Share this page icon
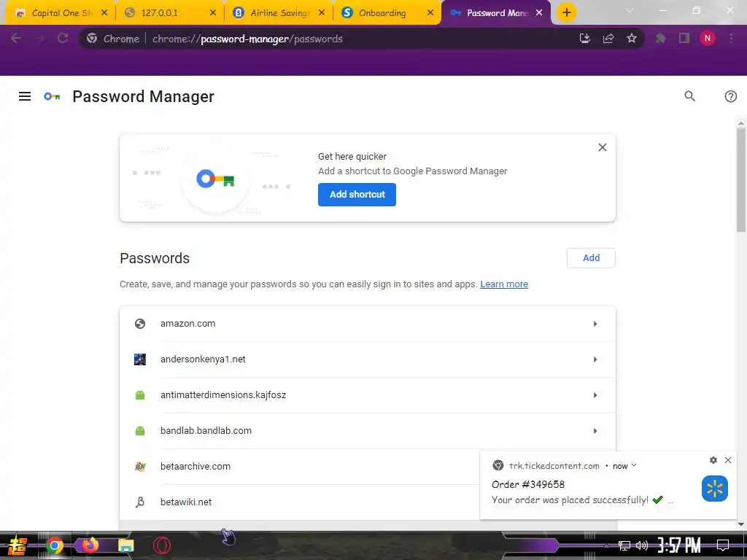 click(x=608, y=39)
